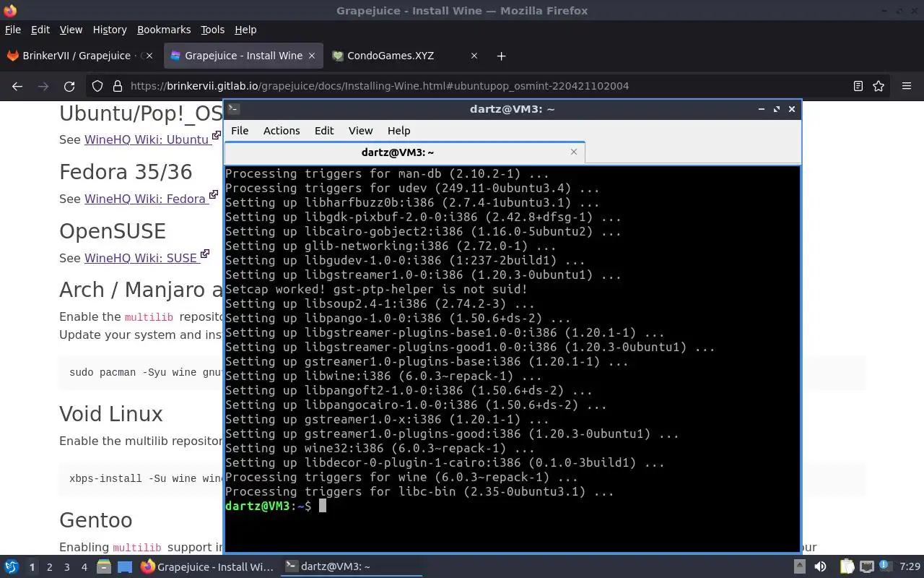The width and height of the screenshot is (924, 578).
Task: Open a new Firefox tab with plus
Action: click(501, 56)
